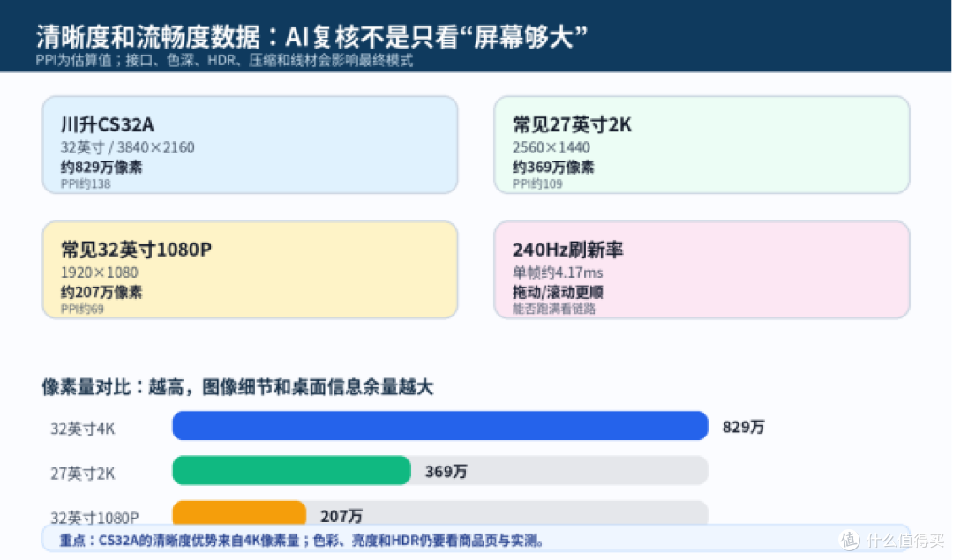The width and height of the screenshot is (953, 560).
Task: Click "能否跑满看链路" note
Action: [553, 309]
